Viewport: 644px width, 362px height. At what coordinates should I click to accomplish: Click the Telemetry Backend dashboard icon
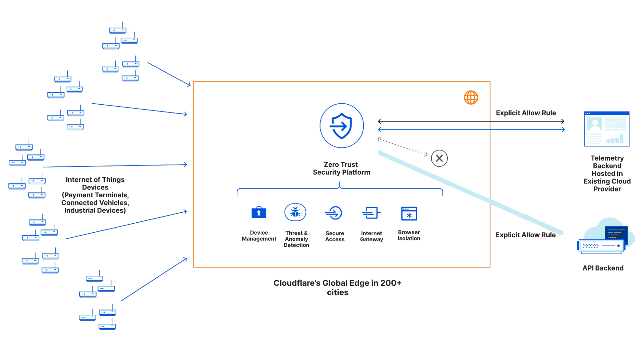[606, 129]
